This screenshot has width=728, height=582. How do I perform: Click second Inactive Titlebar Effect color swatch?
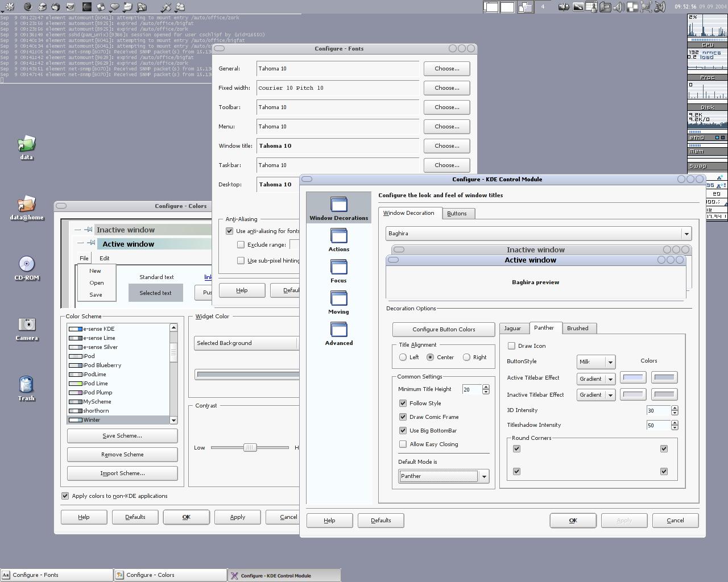[664, 394]
